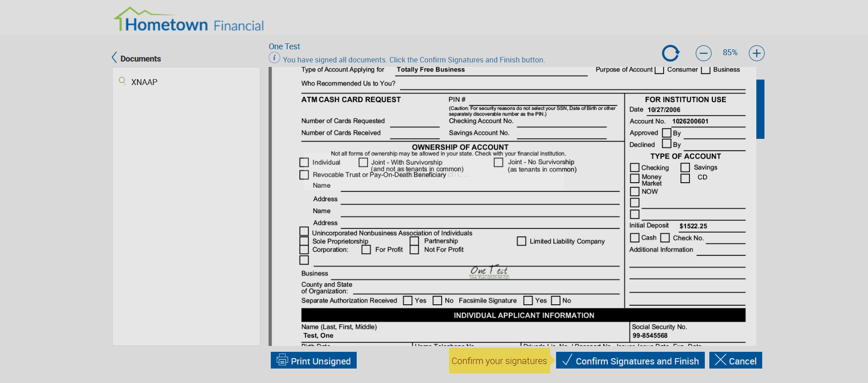Viewport: 868px width, 383px height.
Task: Check the Declined checkbox
Action: (x=666, y=143)
